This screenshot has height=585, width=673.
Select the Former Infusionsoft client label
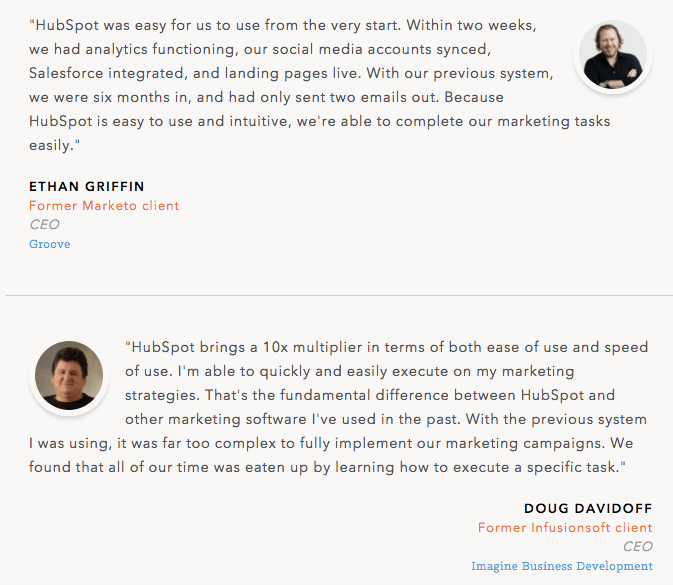point(565,528)
